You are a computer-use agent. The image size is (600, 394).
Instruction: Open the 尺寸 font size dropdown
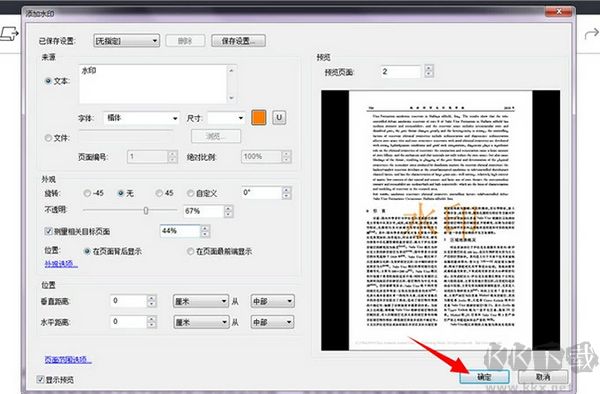tap(226, 118)
